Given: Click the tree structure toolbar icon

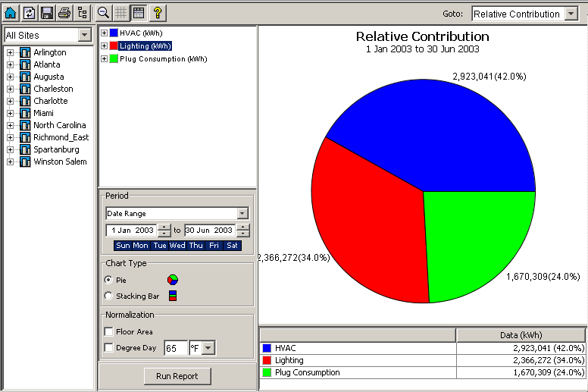Looking at the screenshot, I should pos(83,13).
